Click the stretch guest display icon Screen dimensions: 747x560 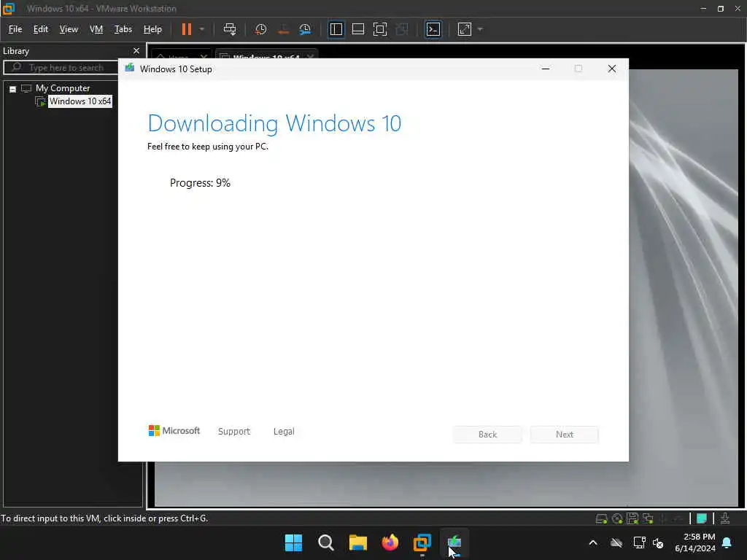pos(465,29)
